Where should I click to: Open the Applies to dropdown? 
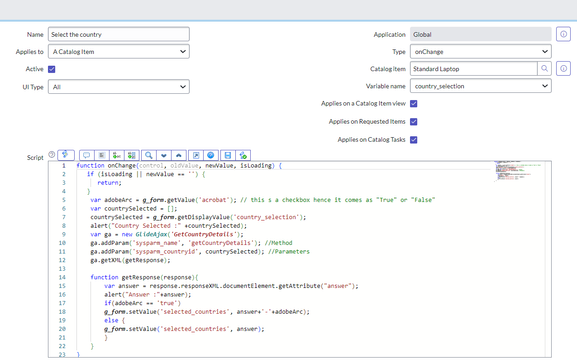click(119, 52)
